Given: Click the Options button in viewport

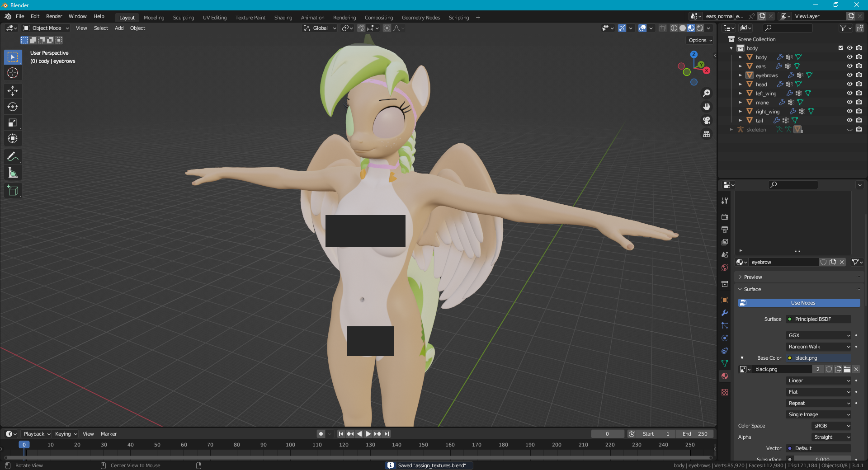Looking at the screenshot, I should click(700, 40).
